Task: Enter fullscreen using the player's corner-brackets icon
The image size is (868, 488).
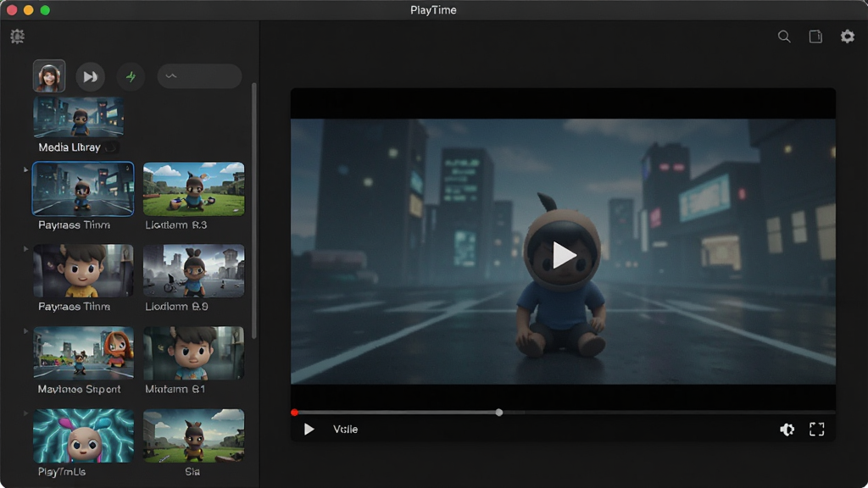Action: pyautogui.click(x=817, y=430)
